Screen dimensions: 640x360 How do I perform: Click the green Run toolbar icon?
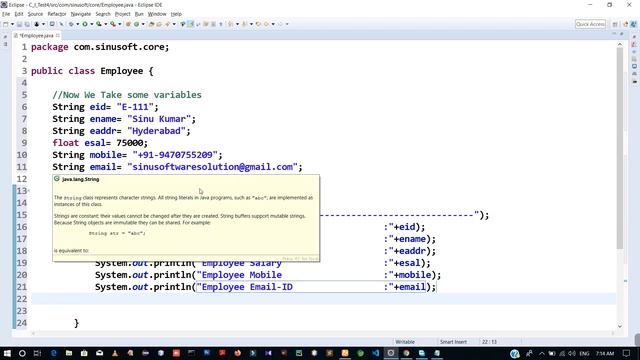click(x=85, y=24)
